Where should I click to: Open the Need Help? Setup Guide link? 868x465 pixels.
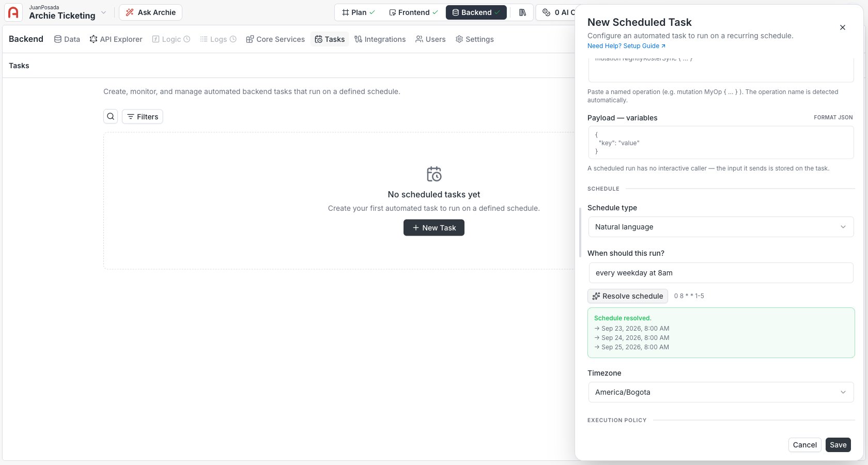tap(626, 46)
